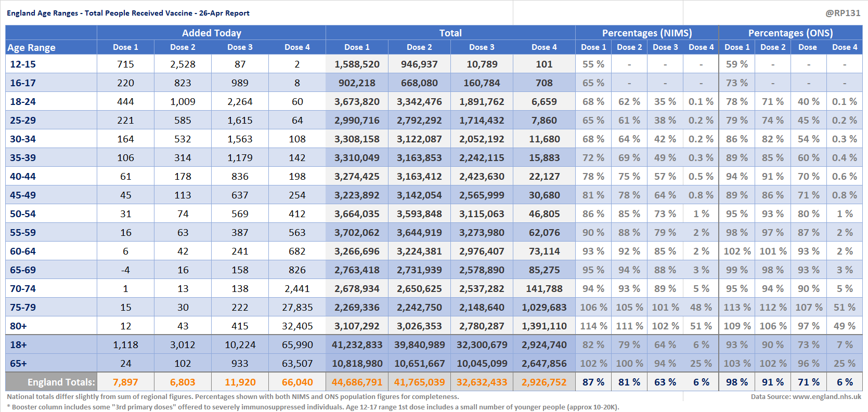Click the 1,029,683 Dose 4 total cell

click(x=544, y=307)
